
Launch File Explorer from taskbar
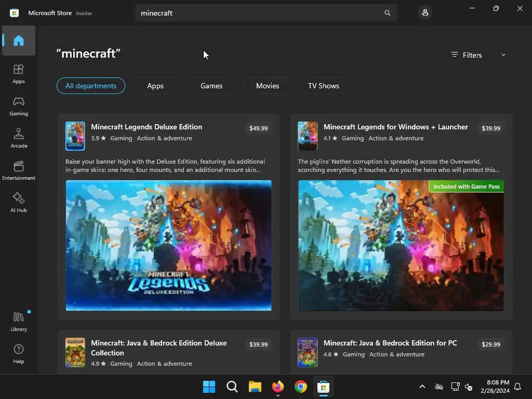point(255,387)
